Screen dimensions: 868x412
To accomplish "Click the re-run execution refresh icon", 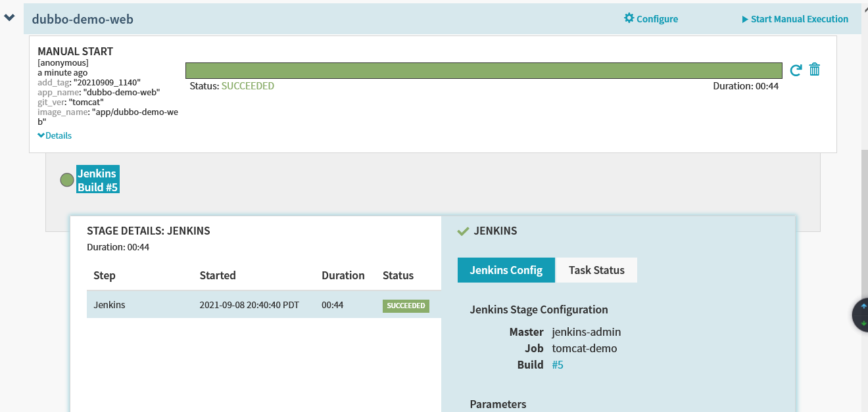I will click(796, 70).
